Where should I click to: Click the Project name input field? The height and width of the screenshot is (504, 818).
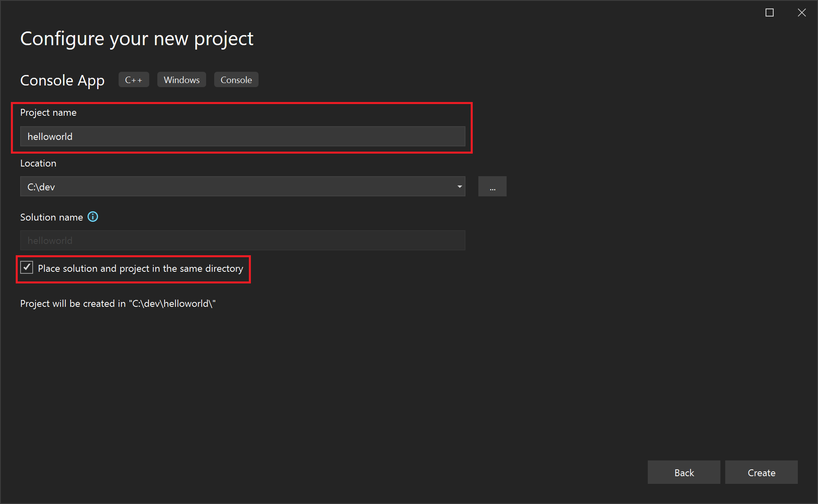(x=242, y=137)
